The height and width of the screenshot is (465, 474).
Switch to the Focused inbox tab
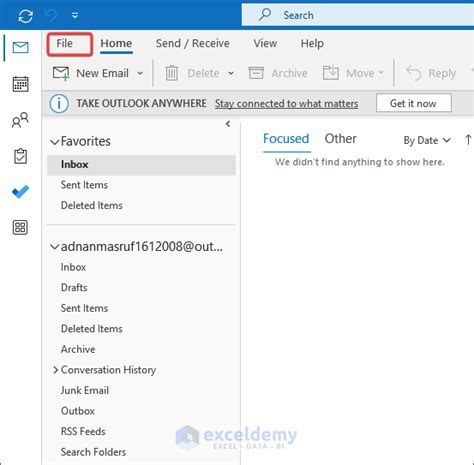click(x=286, y=139)
